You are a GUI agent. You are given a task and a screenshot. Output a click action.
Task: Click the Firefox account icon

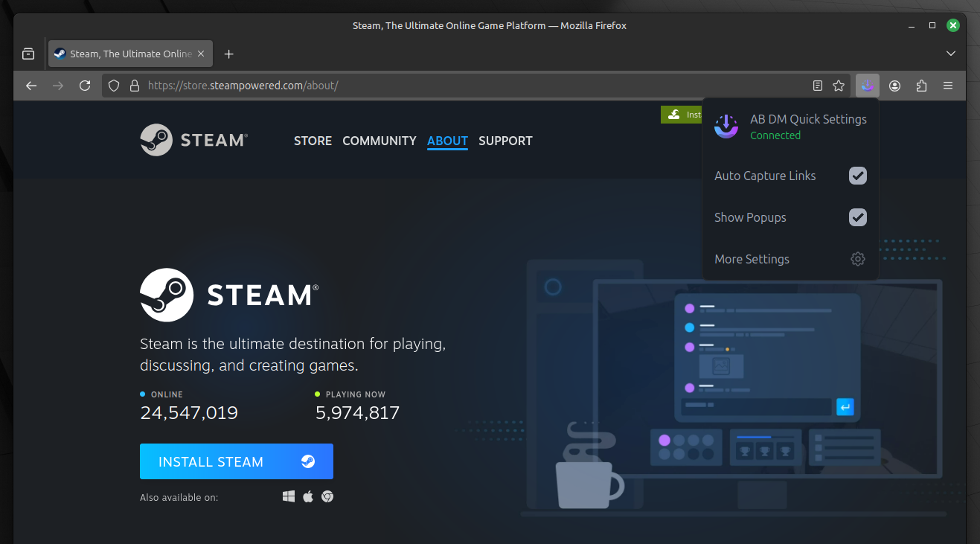pos(894,86)
